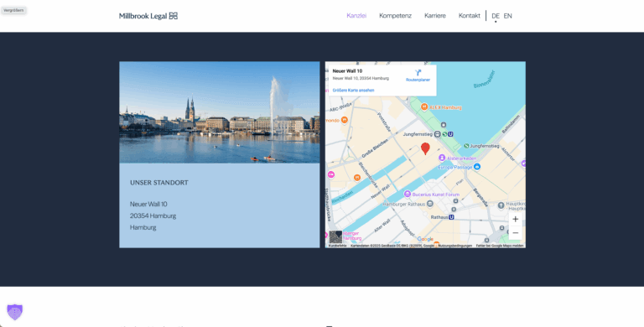Click the 'Größere Karte ansehen' link

point(353,90)
